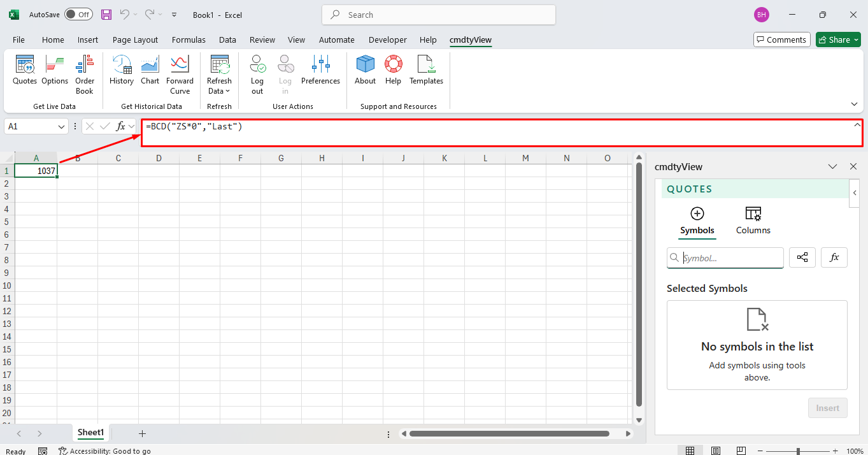
Task: Click the Insert Function fx button
Action: tap(121, 126)
